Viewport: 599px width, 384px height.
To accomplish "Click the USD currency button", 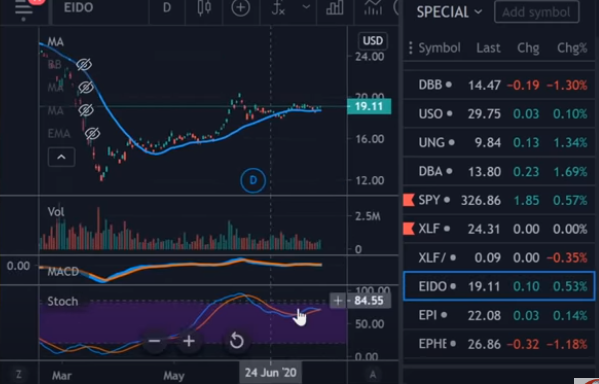I will [x=372, y=41].
